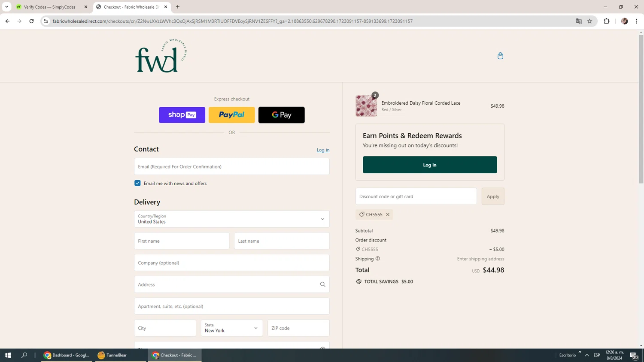Image resolution: width=644 pixels, height=362 pixels.
Task: Expand the Country/Region dropdown
Action: 232,219
